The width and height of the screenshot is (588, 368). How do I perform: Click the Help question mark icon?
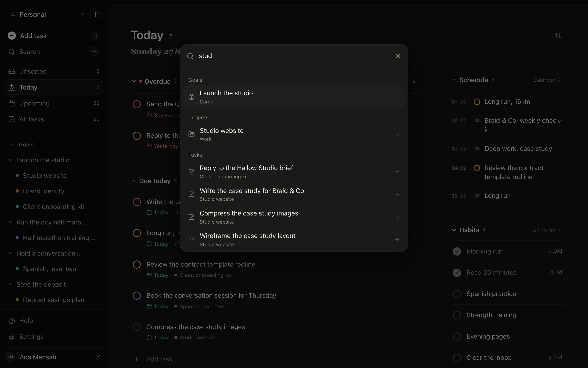click(12, 321)
